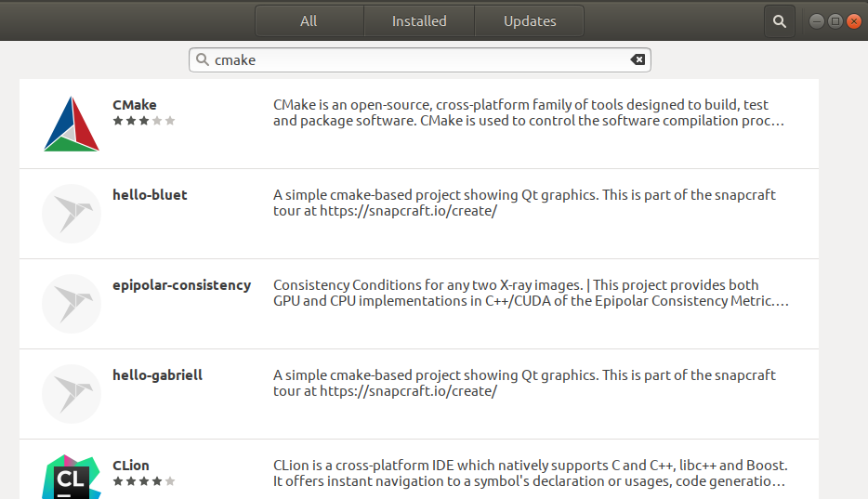868x499 pixels.
Task: Clear the cmake search text
Action: point(638,59)
